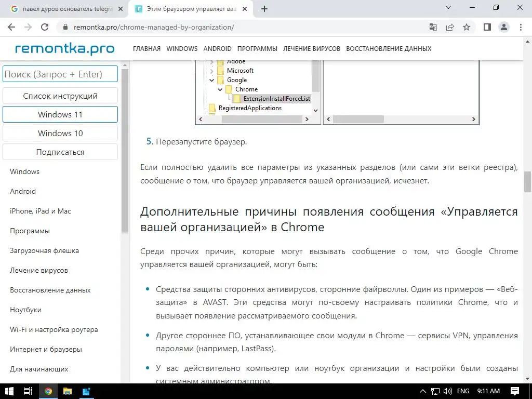Share this page via share icon
This screenshot has width=532, height=399.
pyautogui.click(x=450, y=27)
